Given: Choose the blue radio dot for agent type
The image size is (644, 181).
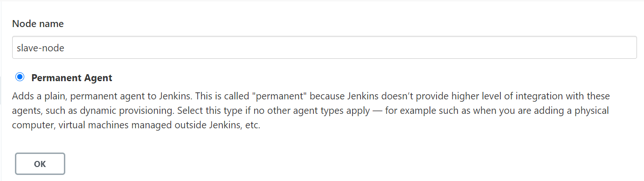Looking at the screenshot, I should tap(20, 77).
